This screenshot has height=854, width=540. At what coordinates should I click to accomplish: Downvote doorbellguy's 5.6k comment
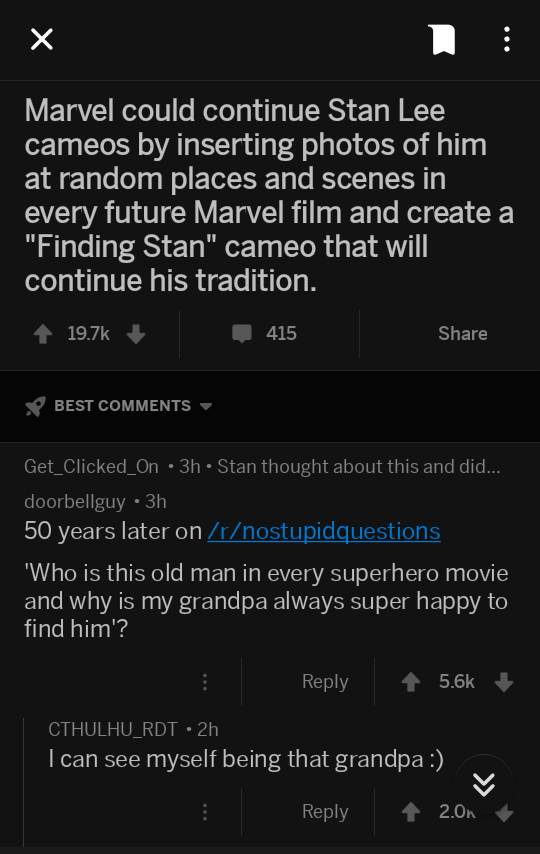click(504, 682)
